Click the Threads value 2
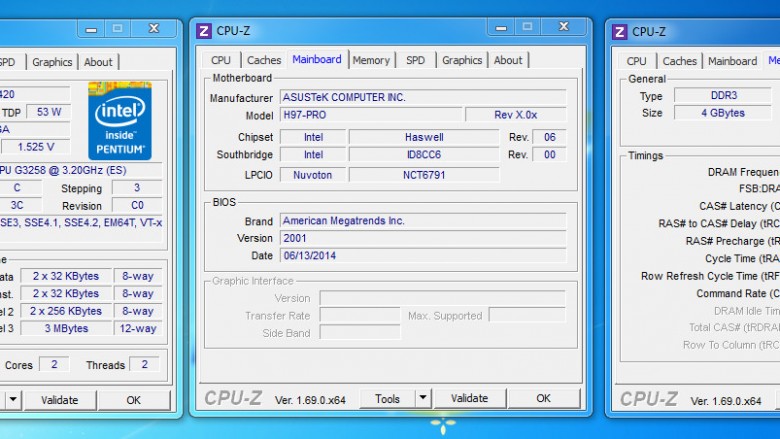Image resolution: width=780 pixels, height=439 pixels. 144,364
